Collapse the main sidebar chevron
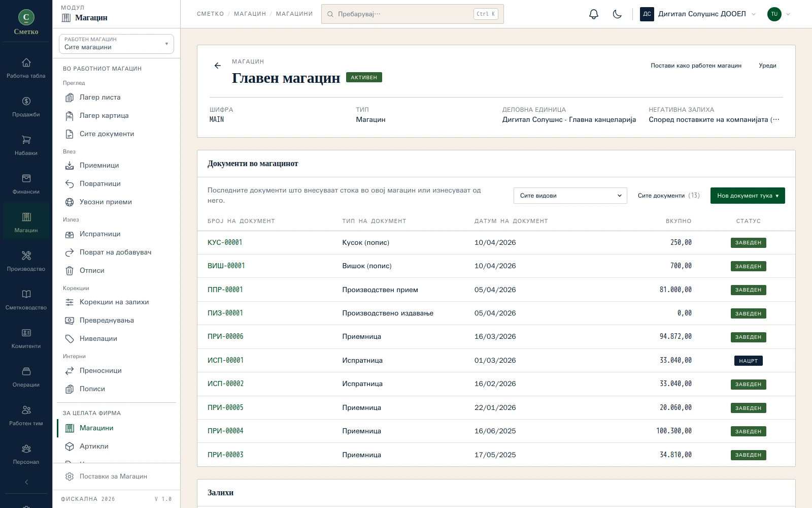The image size is (812, 508). [26, 482]
